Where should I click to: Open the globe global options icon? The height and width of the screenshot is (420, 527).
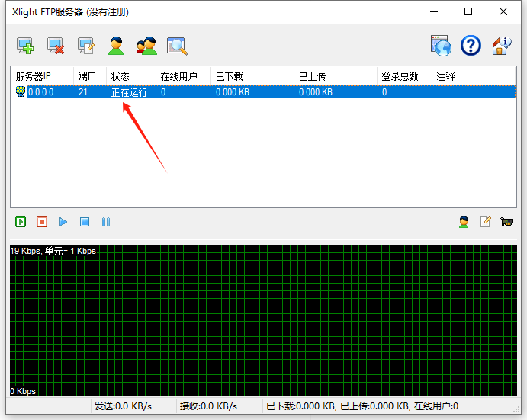[441, 46]
